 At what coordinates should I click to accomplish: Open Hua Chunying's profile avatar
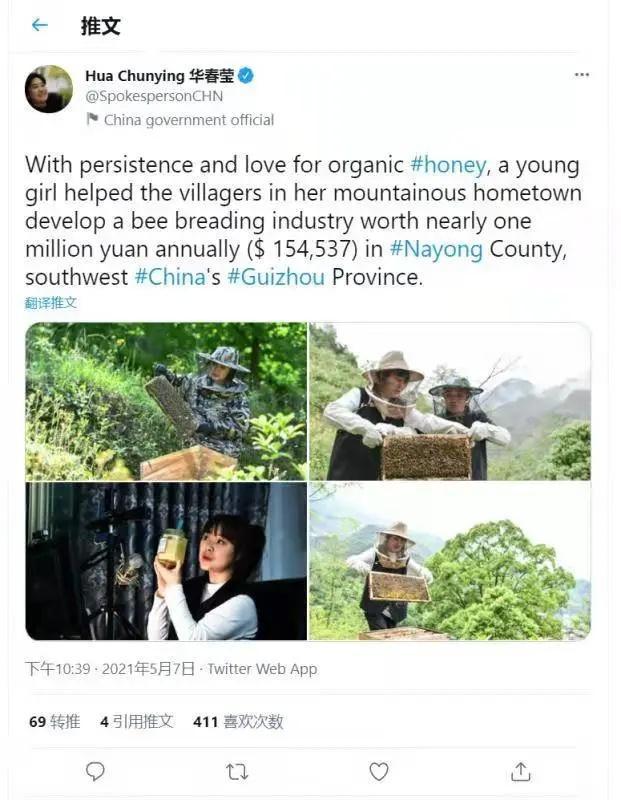(x=49, y=90)
